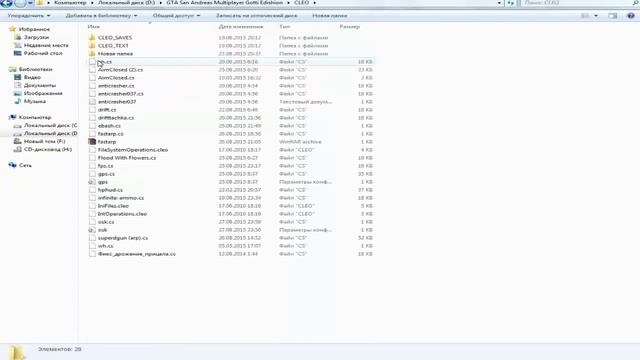Select the file AimClosed (2).cs
The width and height of the screenshot is (640, 360).
[x=120, y=70]
